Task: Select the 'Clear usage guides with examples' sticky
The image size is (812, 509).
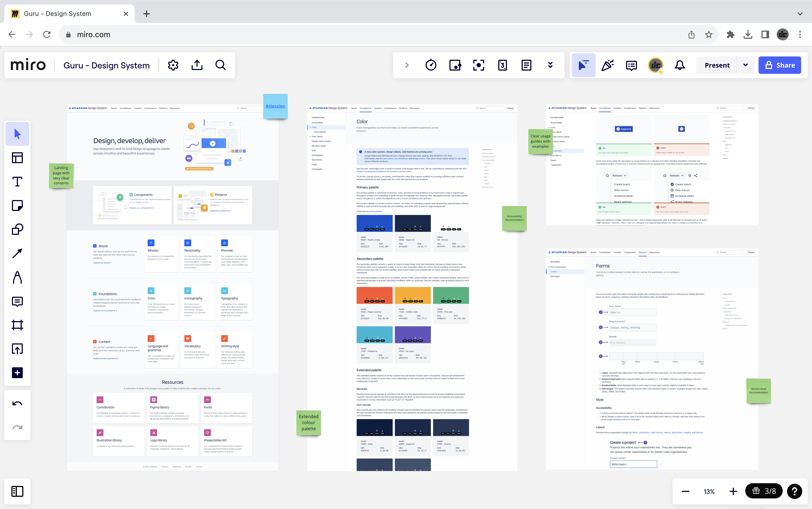Action: pos(540,141)
